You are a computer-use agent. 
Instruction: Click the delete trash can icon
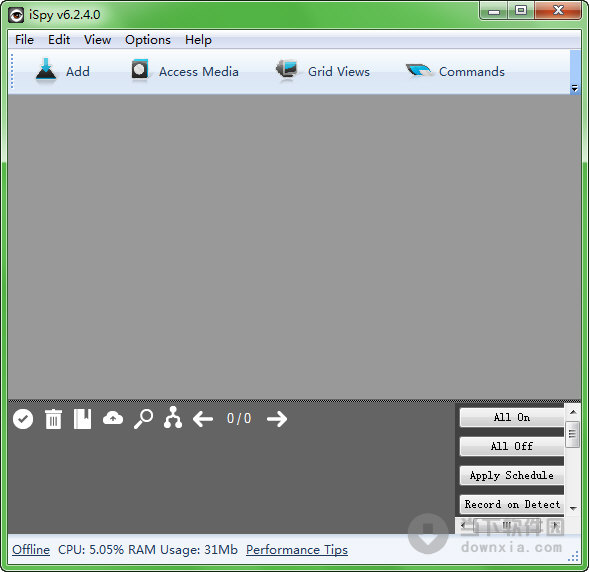[53, 419]
